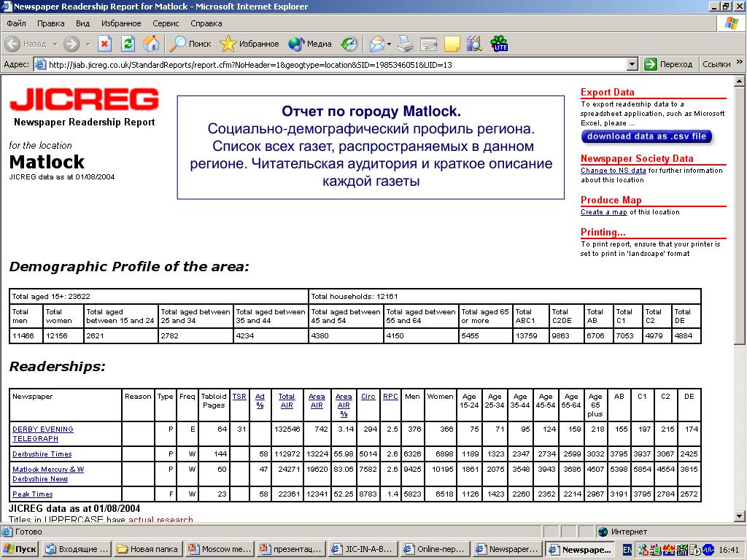Image resolution: width=747 pixels, height=560 pixels.
Task: Open the Matlock Mercury & W Derbyshire News link
Action: 48,474
